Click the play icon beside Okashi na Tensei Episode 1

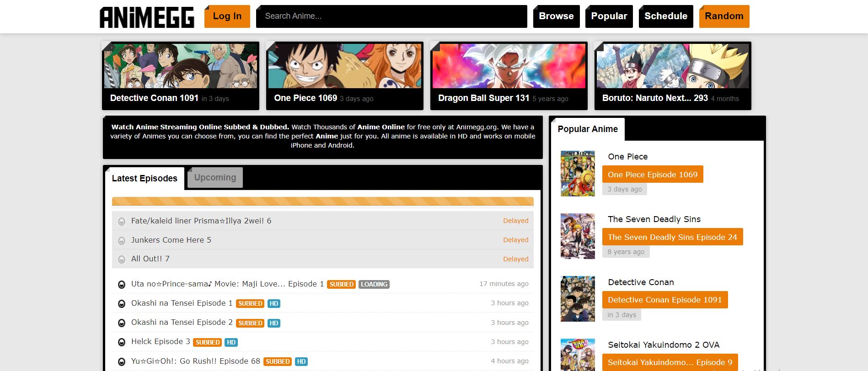122,304
